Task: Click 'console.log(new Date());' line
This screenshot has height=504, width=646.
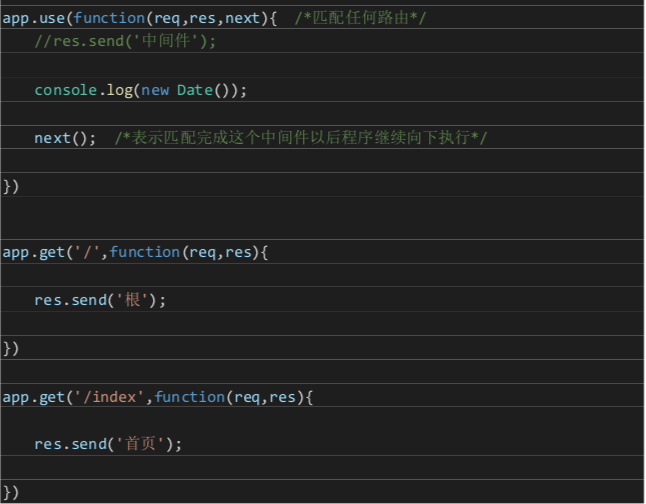Action: click(140, 90)
